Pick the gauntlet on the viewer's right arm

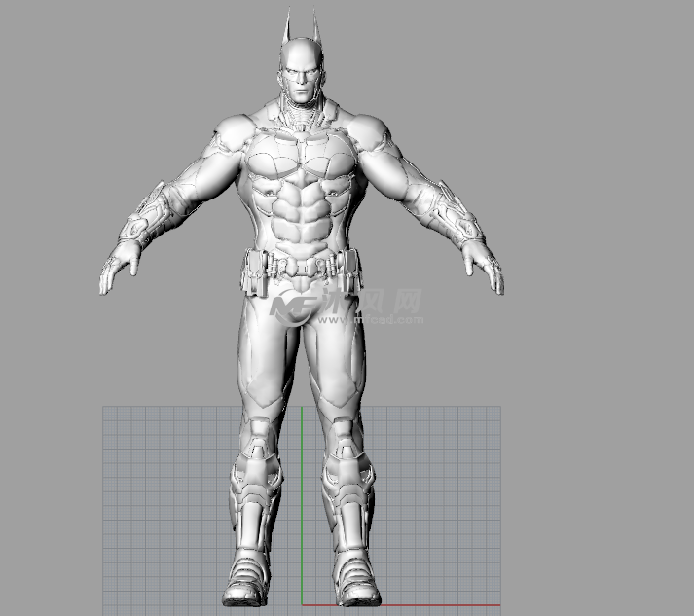tap(456, 209)
